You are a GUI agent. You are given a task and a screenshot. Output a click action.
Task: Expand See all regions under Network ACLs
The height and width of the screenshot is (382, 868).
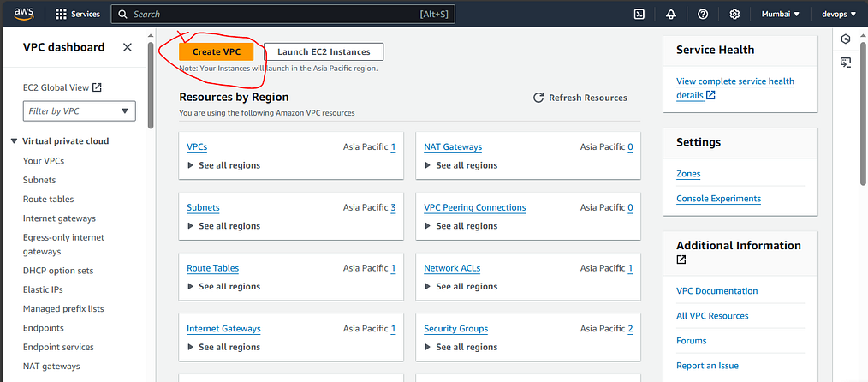(x=461, y=286)
